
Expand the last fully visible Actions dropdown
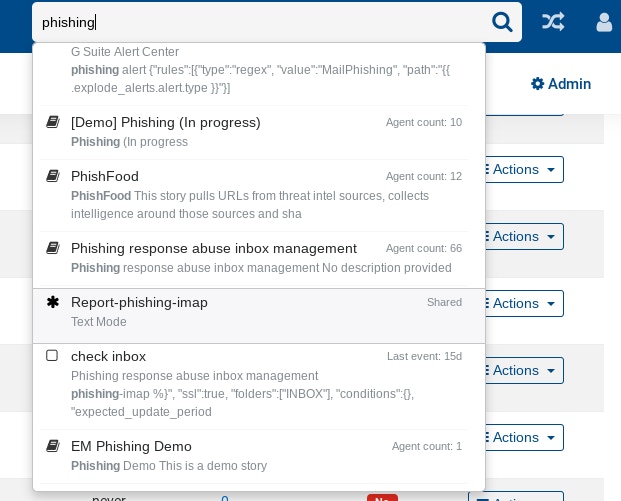[x=520, y=437]
